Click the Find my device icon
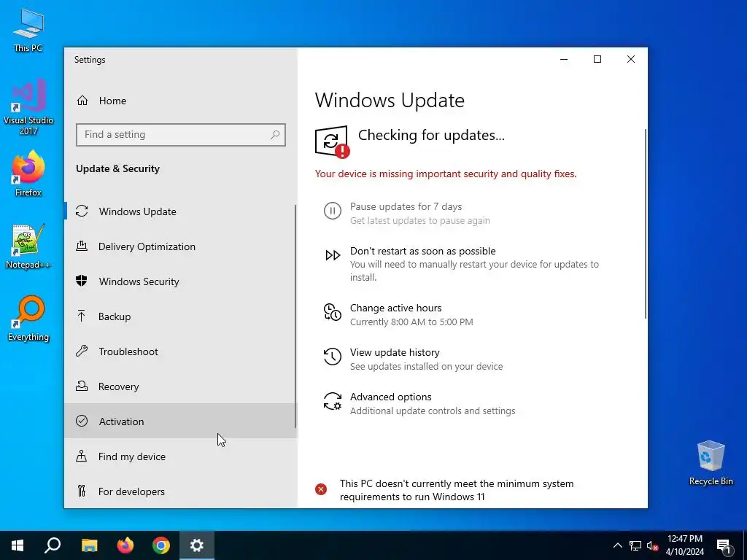The height and width of the screenshot is (560, 747). click(x=82, y=456)
